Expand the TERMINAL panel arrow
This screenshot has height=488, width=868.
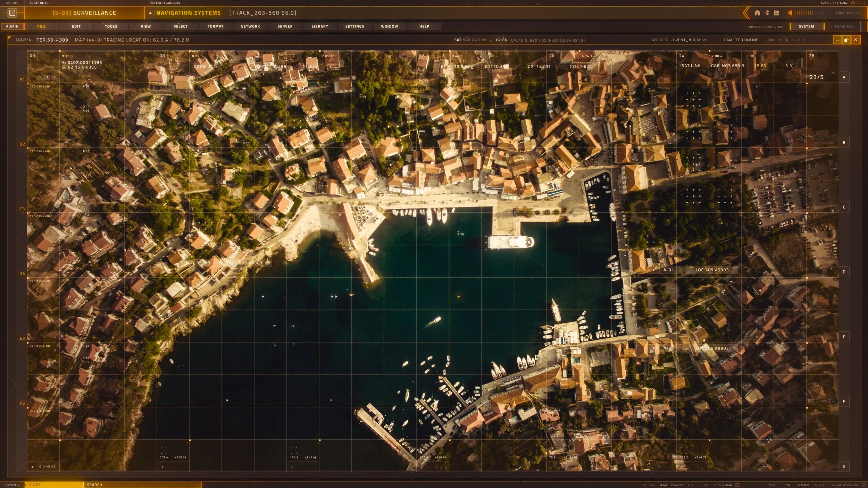pos(831,26)
